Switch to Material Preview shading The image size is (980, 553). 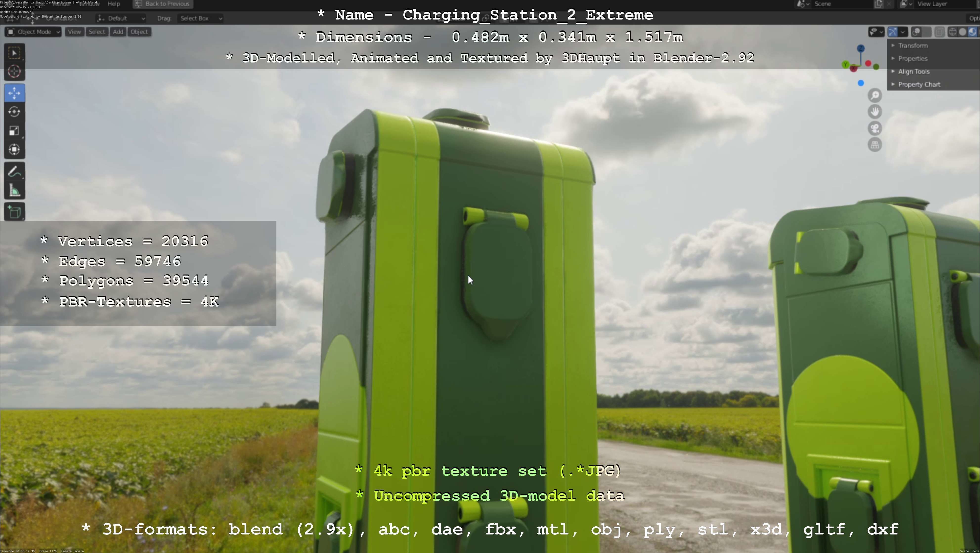pos(972,32)
